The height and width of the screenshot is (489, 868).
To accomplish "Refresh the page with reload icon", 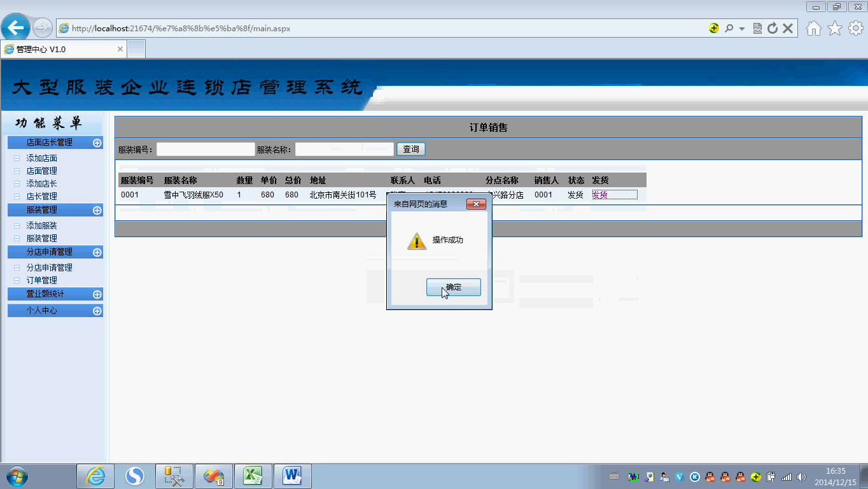I will click(x=773, y=28).
